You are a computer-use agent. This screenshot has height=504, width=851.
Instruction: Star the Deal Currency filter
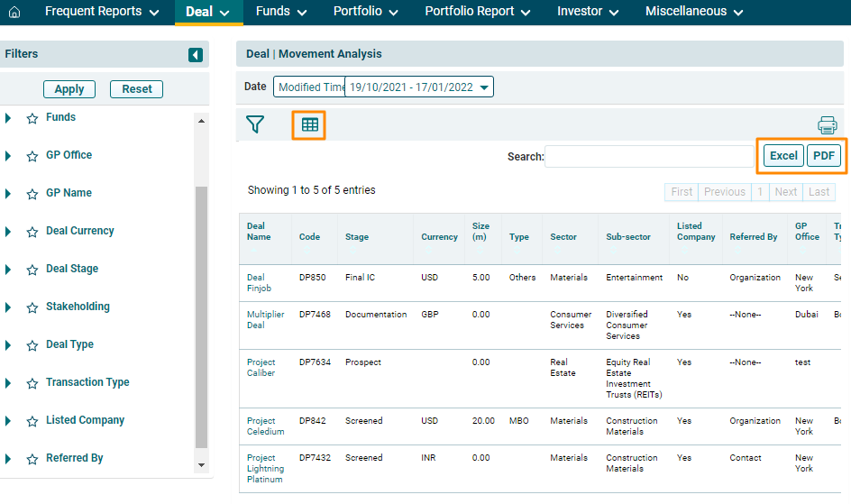[x=32, y=232]
